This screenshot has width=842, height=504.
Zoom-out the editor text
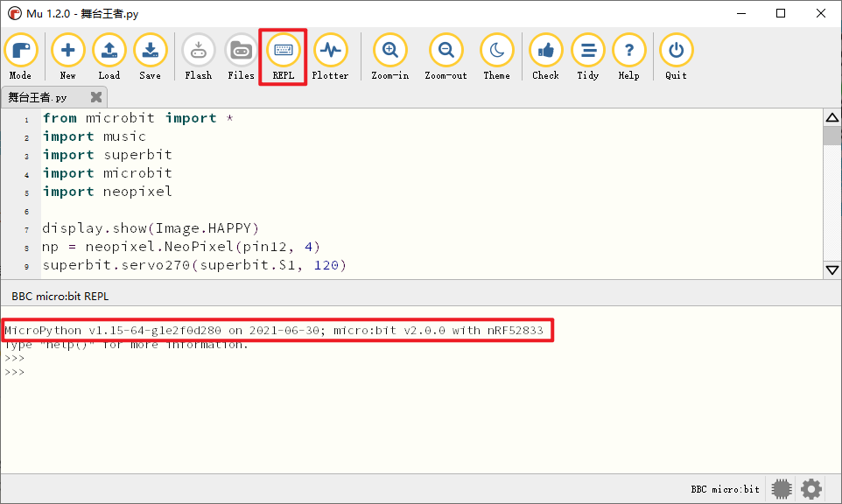tap(446, 56)
